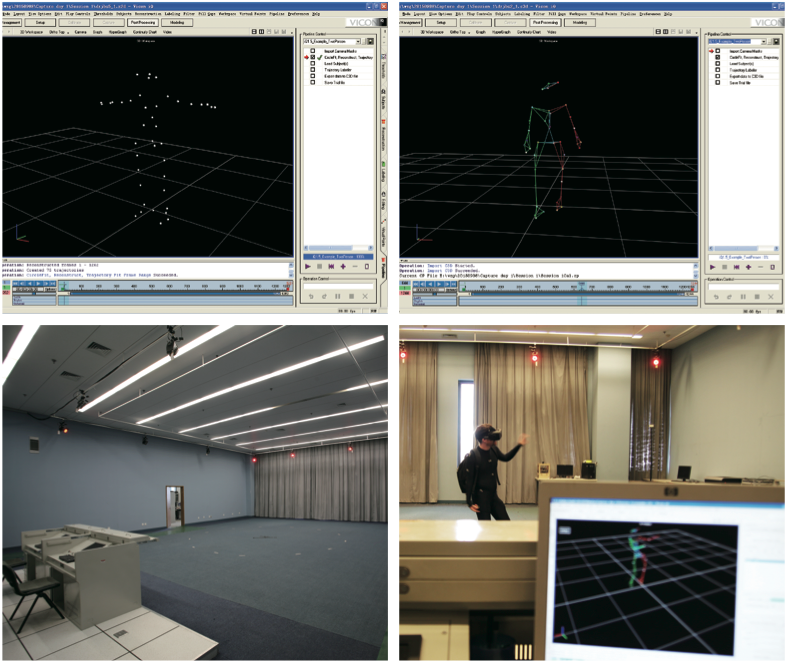
Task: Click Post Processing button in skeleton window
Action: pyautogui.click(x=545, y=23)
